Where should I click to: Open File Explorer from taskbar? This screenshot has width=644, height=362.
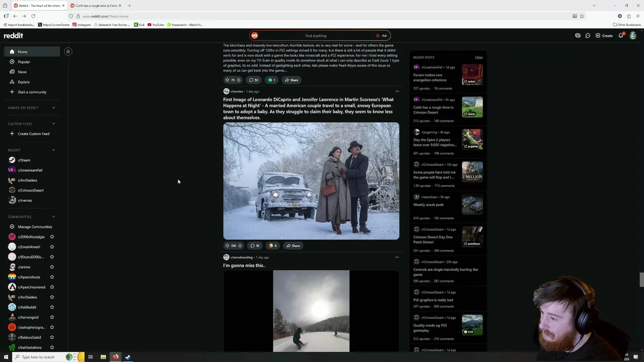click(103, 357)
